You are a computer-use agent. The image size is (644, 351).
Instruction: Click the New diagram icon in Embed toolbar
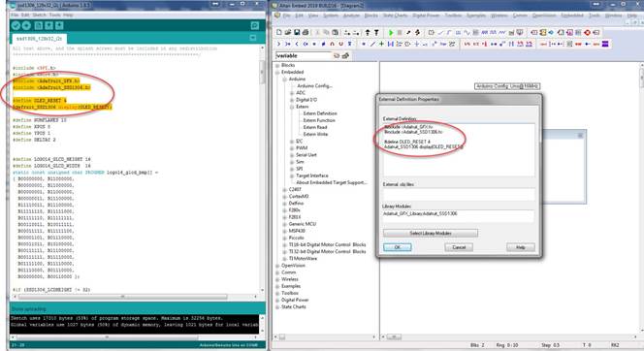point(279,32)
